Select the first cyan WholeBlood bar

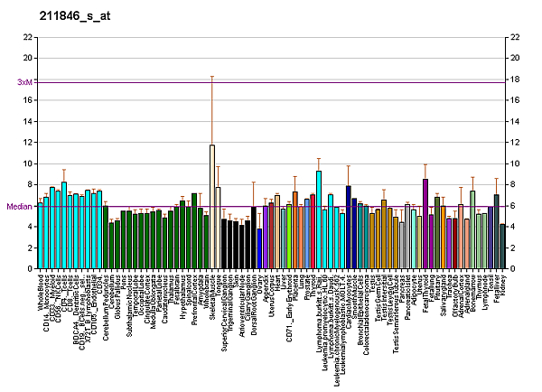point(41,236)
